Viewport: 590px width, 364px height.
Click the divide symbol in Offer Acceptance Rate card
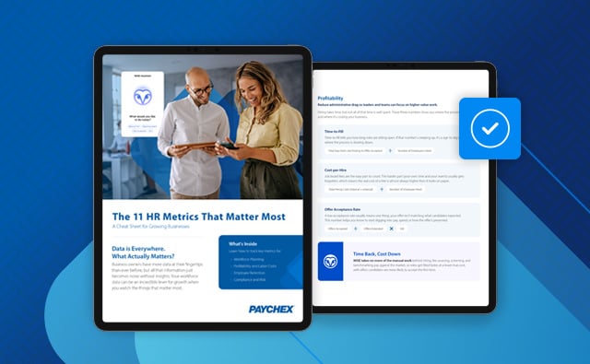tap(355, 229)
